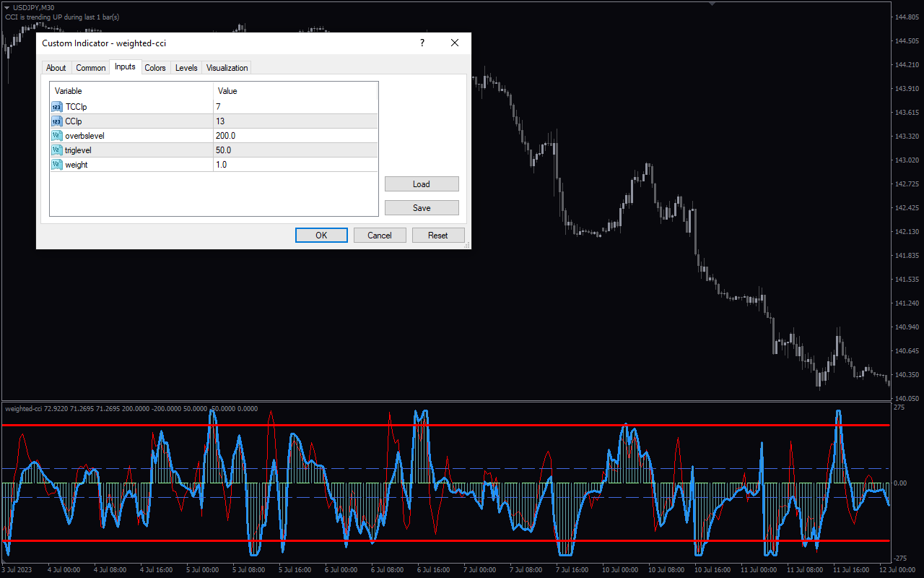Click the -275 indicator scale label
924x578 pixels.
click(901, 558)
